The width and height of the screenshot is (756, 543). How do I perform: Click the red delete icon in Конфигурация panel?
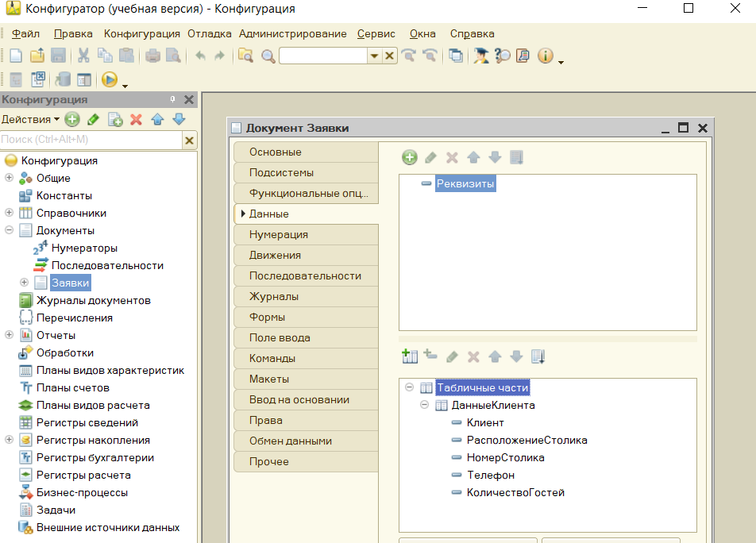pyautogui.click(x=136, y=119)
